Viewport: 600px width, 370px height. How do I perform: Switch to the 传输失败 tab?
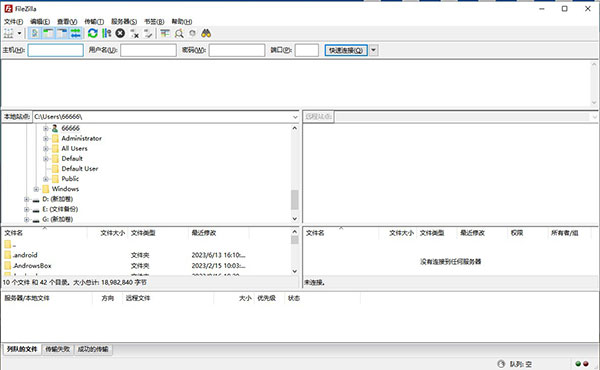[x=58, y=349]
